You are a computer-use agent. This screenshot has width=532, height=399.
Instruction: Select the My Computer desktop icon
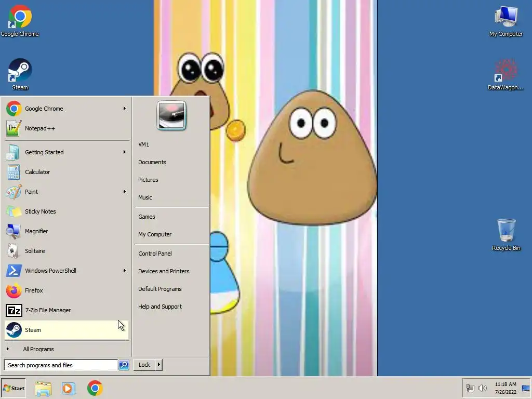(x=506, y=21)
